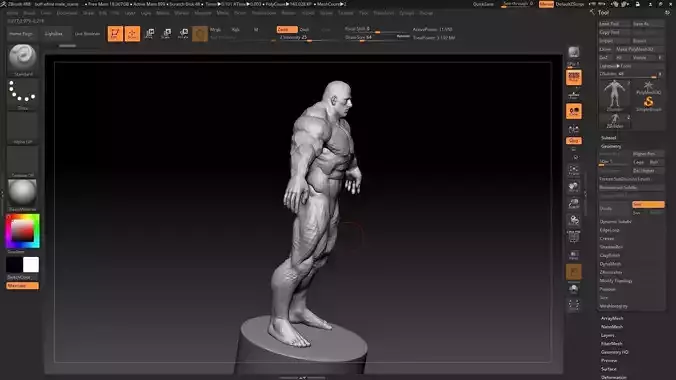The width and height of the screenshot is (676, 380).
Task: Expand the ZRemesher subsection
Action: (611, 272)
